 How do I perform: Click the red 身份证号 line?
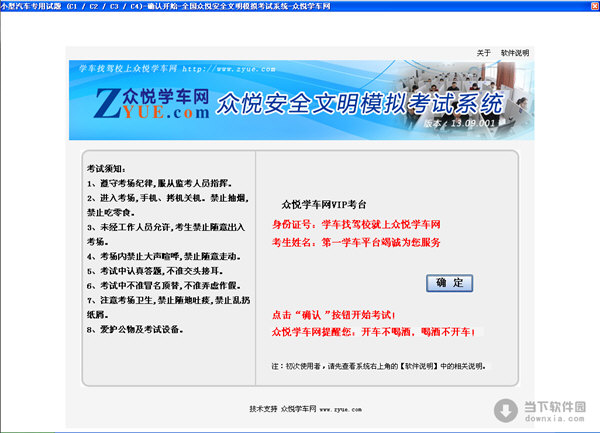point(356,225)
